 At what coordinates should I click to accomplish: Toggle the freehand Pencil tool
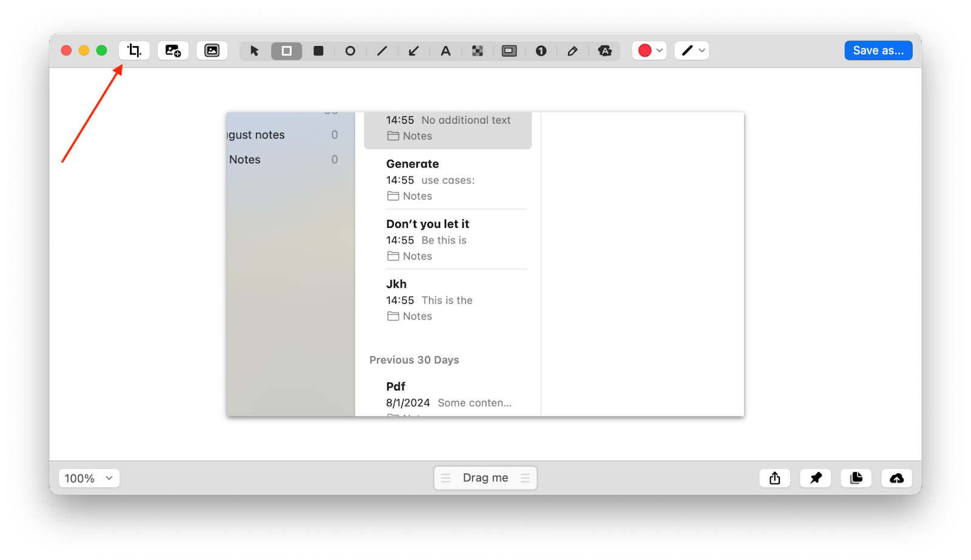point(573,51)
